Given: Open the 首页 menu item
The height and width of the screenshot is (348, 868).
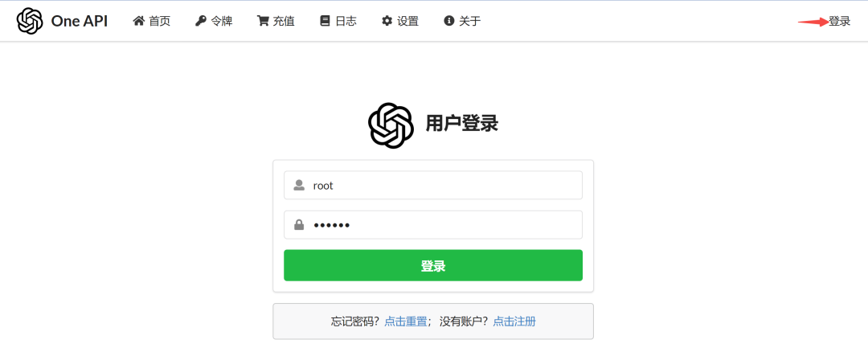Looking at the screenshot, I should 152,21.
